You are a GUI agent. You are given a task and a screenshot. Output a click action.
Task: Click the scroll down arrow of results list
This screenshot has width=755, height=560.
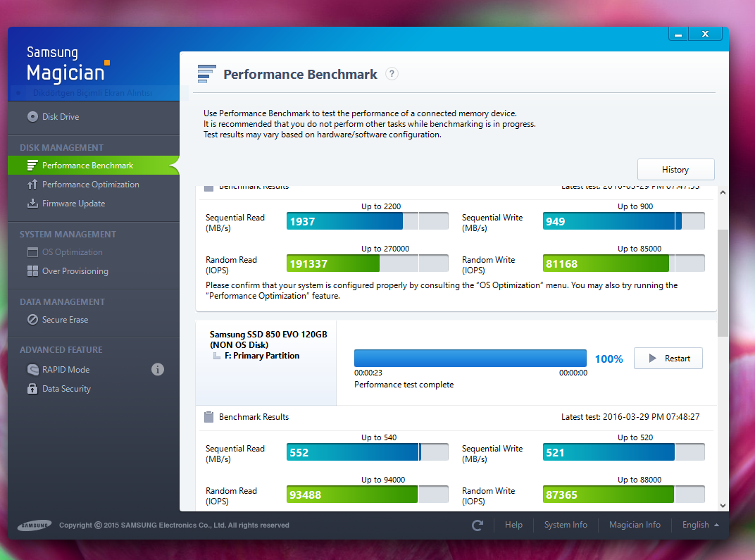[723, 506]
